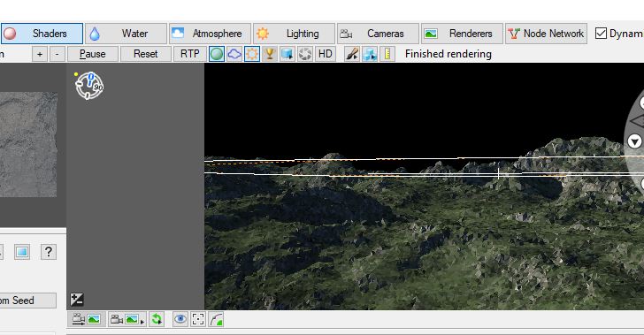644x335 pixels.
Task: Click the grey circular shader preview icon
Action: point(304,54)
